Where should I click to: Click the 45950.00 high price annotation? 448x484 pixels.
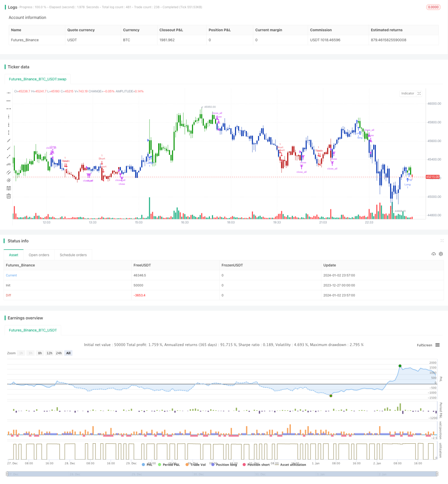[x=210, y=107]
